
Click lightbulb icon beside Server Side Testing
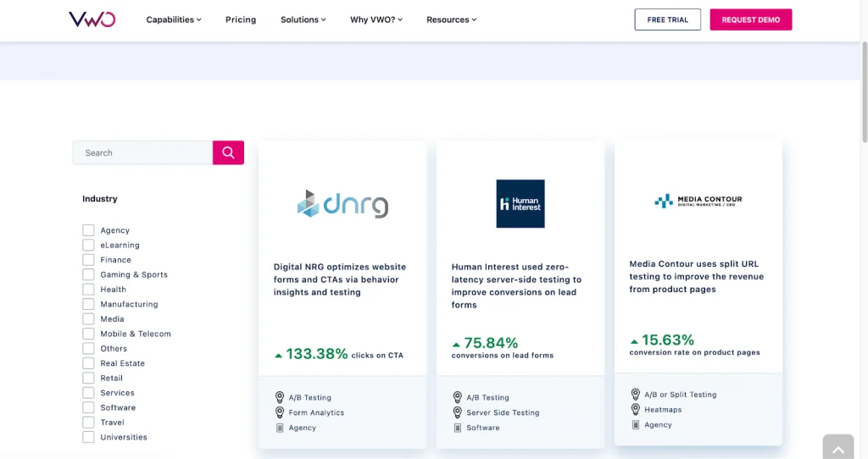point(457,412)
